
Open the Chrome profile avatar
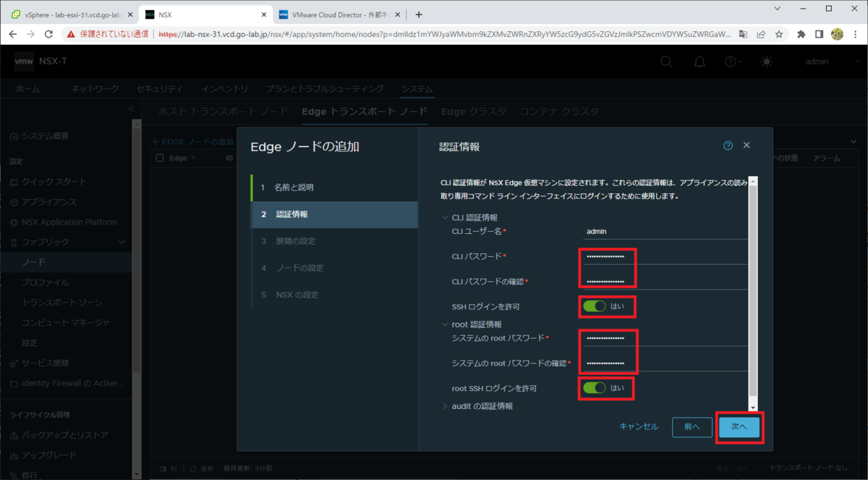point(837,34)
